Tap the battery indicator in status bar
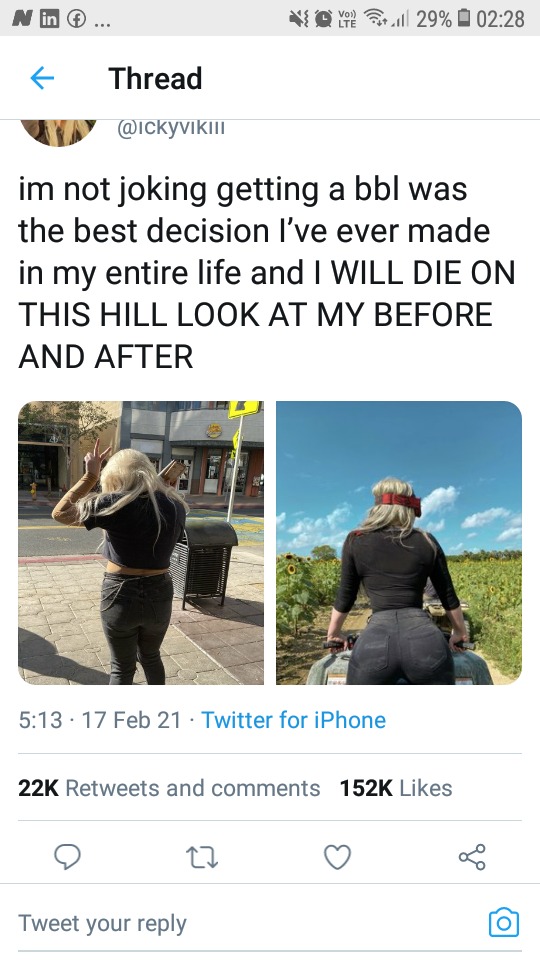 462,18
